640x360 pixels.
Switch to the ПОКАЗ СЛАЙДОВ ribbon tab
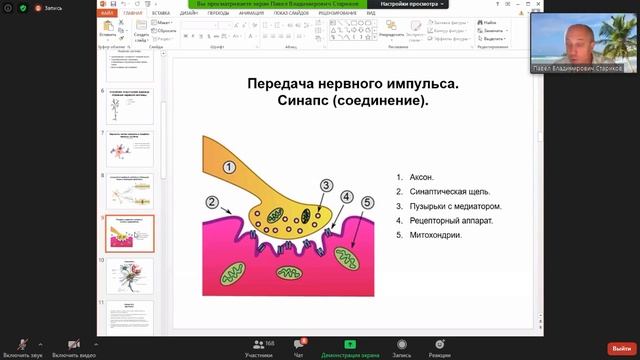pos(291,13)
